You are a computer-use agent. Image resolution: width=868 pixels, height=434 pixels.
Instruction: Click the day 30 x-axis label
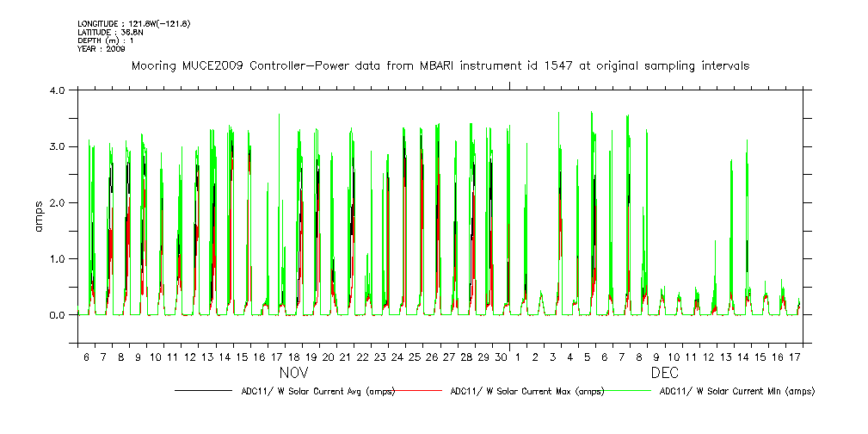pos(502,356)
